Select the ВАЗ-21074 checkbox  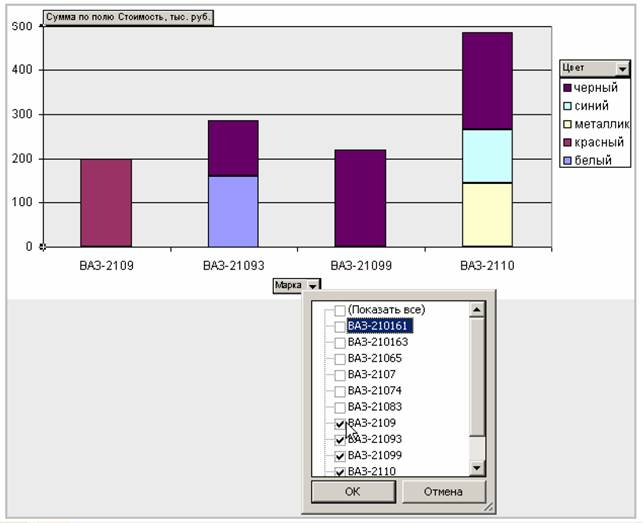click(340, 392)
